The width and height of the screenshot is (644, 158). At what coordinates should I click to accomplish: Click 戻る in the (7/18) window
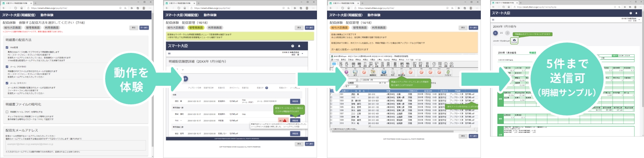134,28
